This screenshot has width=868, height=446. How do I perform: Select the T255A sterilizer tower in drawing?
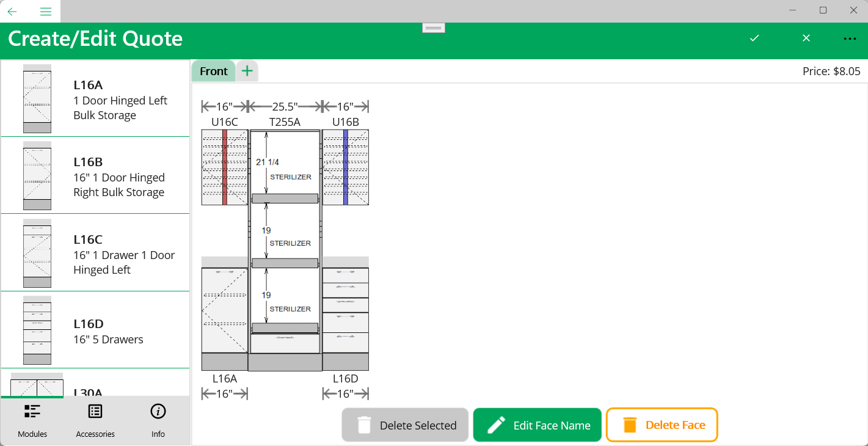[x=285, y=250]
